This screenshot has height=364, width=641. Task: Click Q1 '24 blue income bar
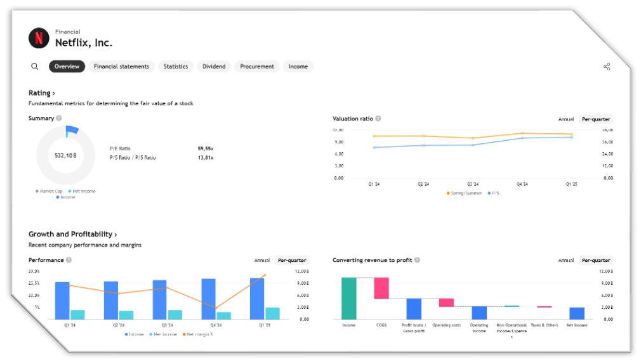coord(62,301)
